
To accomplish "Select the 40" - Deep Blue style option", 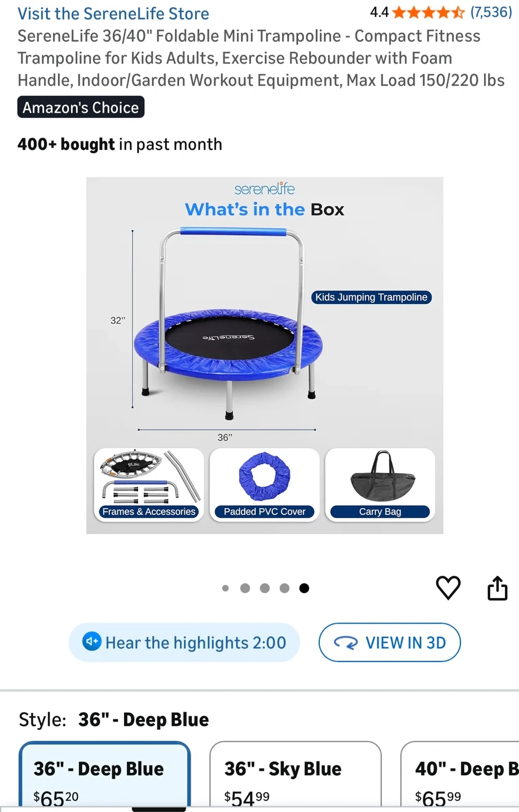I will [460, 775].
